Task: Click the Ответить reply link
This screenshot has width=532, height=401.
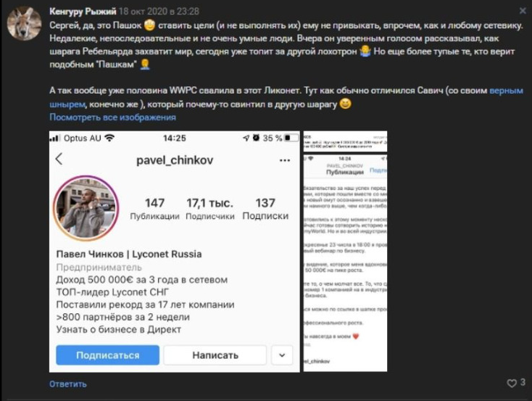Action: coord(68,384)
